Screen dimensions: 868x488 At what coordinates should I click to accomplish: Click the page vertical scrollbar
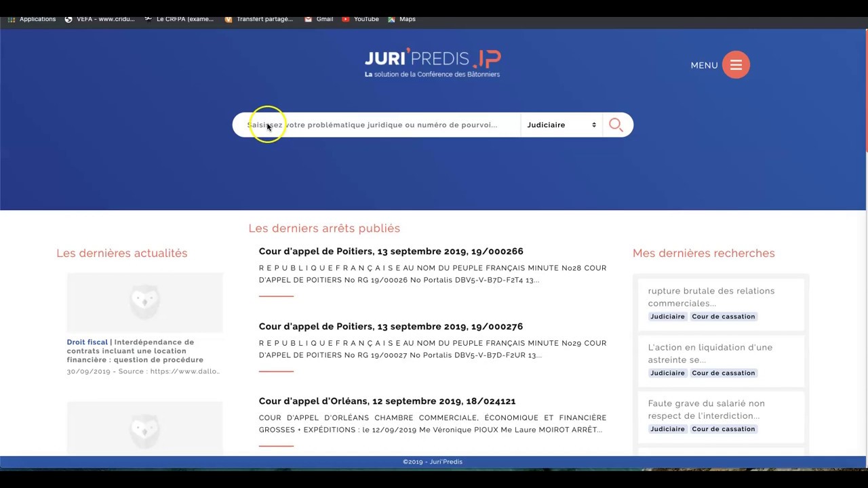point(867,91)
